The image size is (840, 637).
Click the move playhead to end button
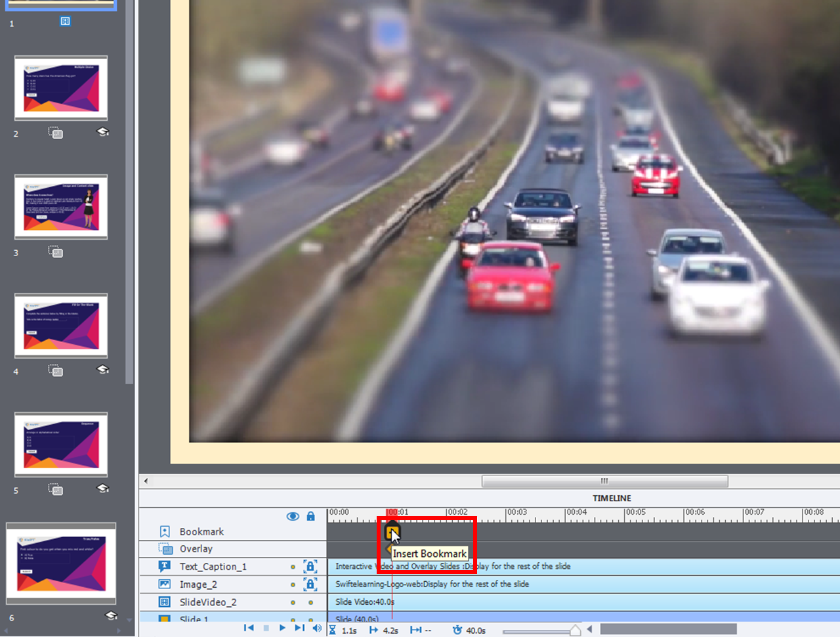click(x=299, y=628)
